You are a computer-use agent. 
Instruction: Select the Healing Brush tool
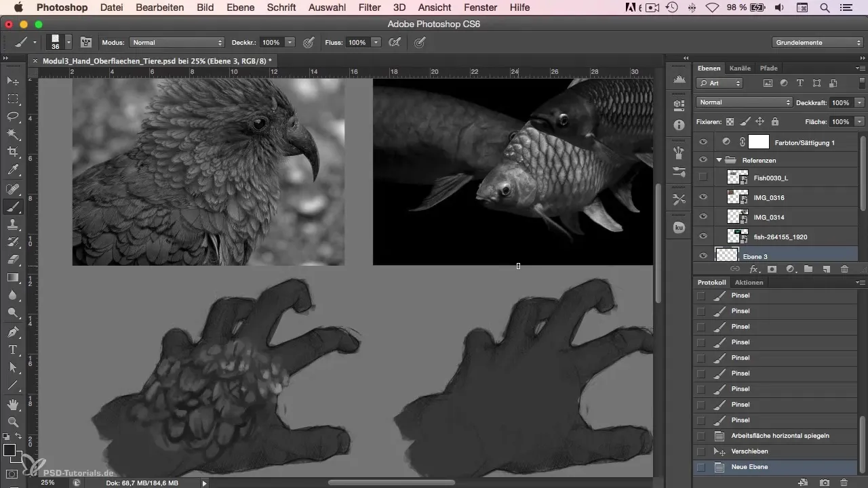[13, 189]
